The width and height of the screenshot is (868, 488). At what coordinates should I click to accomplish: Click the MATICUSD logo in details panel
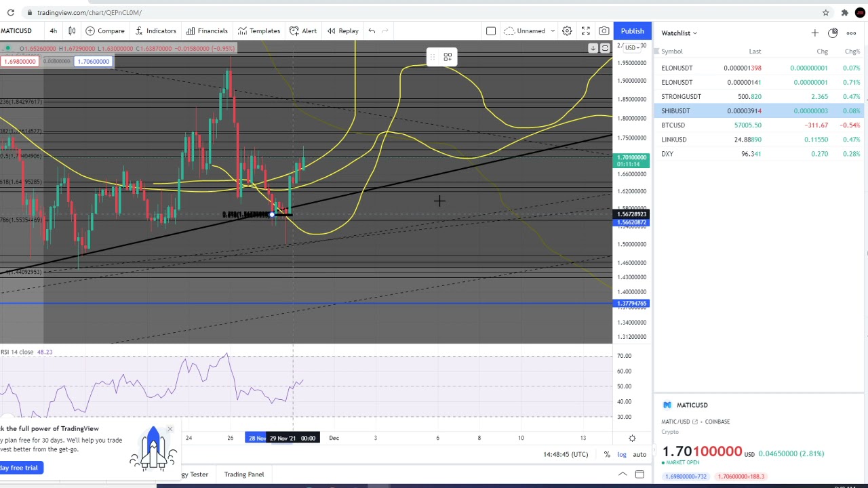tap(667, 405)
